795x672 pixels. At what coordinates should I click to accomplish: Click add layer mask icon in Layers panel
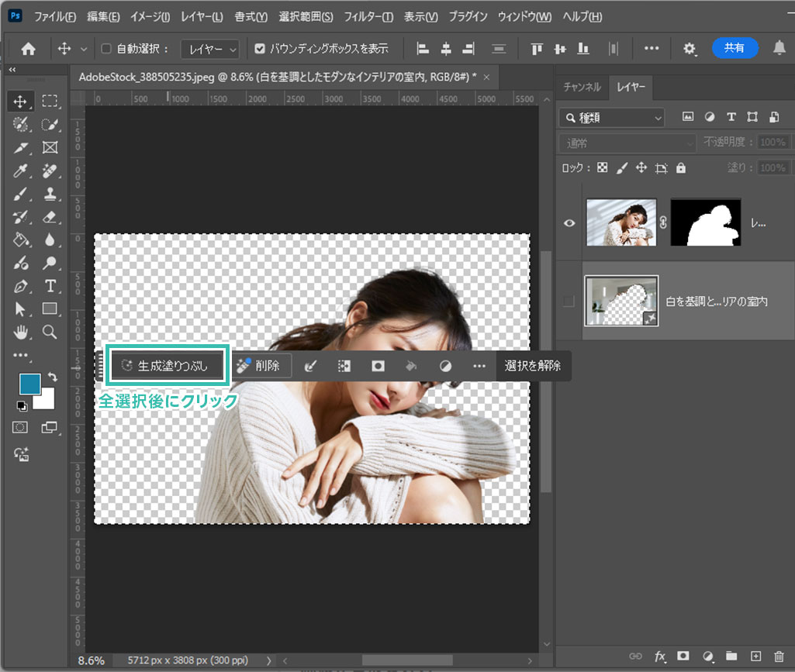point(683,656)
